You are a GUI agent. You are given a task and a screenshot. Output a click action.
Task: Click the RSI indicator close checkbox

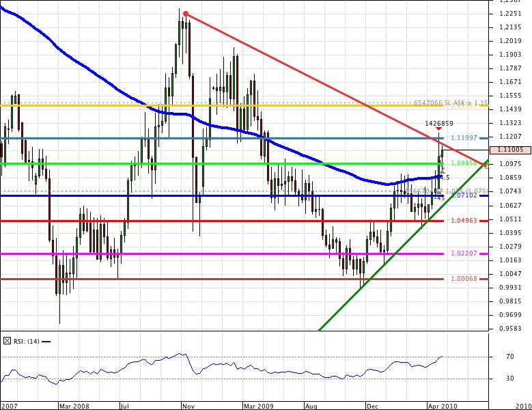click(7, 340)
